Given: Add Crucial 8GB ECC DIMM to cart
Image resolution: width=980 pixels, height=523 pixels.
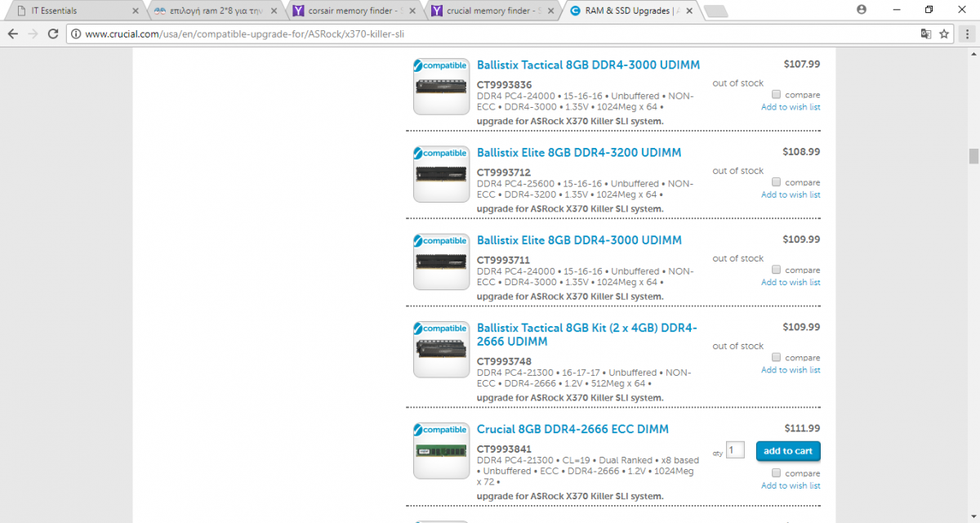Looking at the screenshot, I should click(788, 451).
